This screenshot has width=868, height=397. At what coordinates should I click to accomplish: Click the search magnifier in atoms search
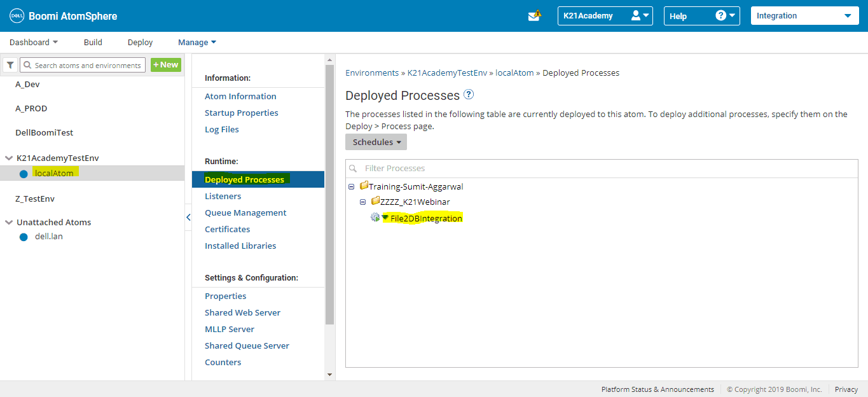point(27,65)
